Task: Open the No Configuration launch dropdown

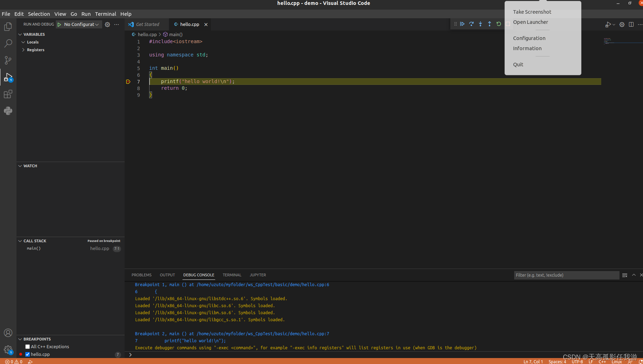Action: (81, 25)
